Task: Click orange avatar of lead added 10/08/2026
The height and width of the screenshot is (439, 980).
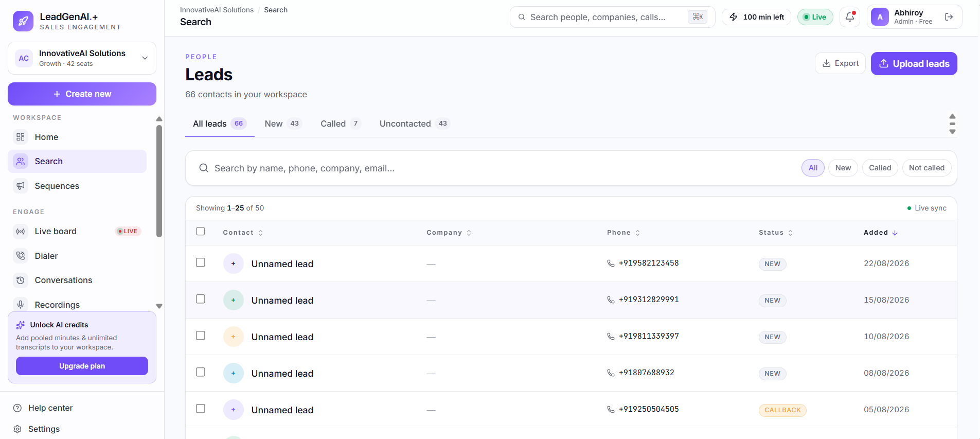Action: [x=234, y=337]
